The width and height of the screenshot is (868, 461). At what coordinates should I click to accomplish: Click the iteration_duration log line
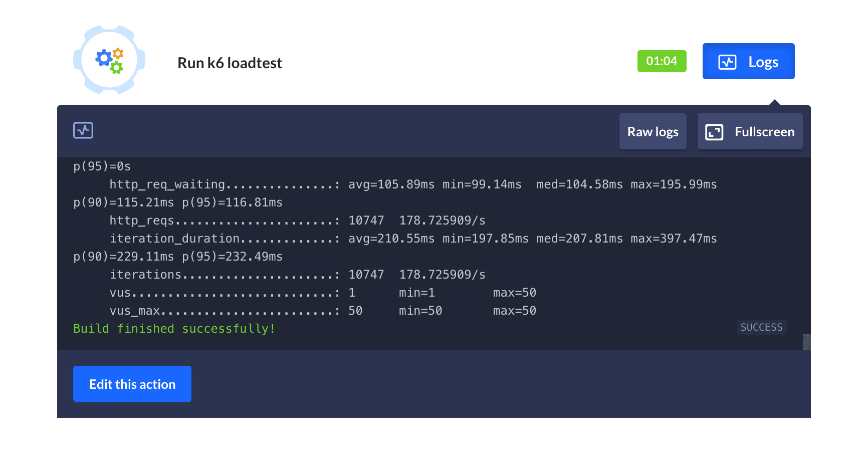pos(413,239)
